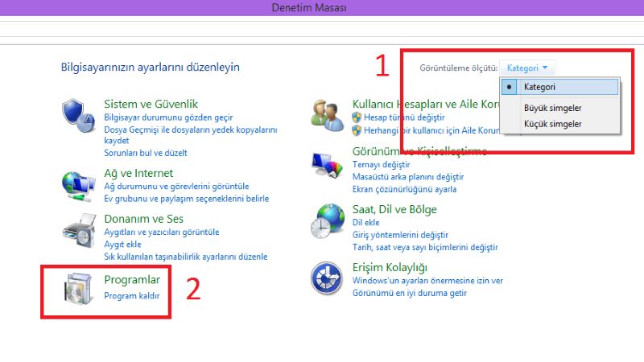Image resolution: width=644 pixels, height=362 pixels.
Task: Open the Kategori view dropdown
Action: tap(527, 68)
